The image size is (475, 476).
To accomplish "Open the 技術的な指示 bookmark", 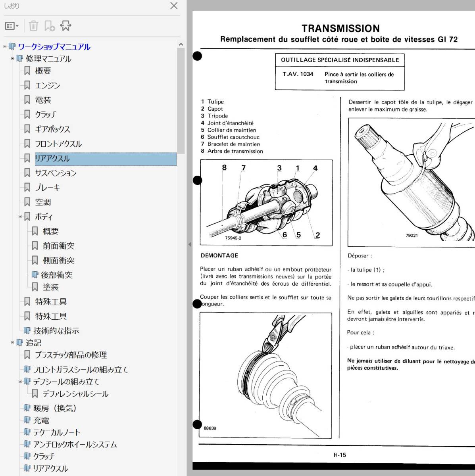I will pos(56,331).
